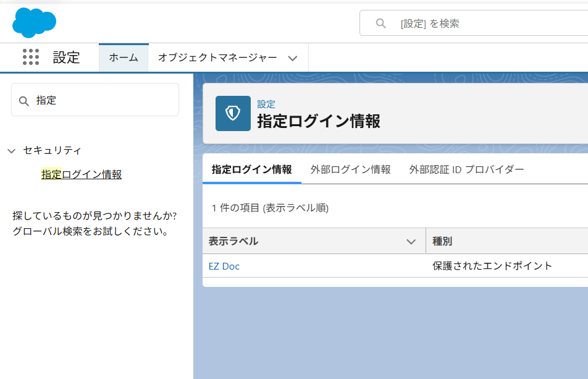Open the 表示ラベル column dropdown arrow
Screen dimensions: 588x379
coord(411,241)
